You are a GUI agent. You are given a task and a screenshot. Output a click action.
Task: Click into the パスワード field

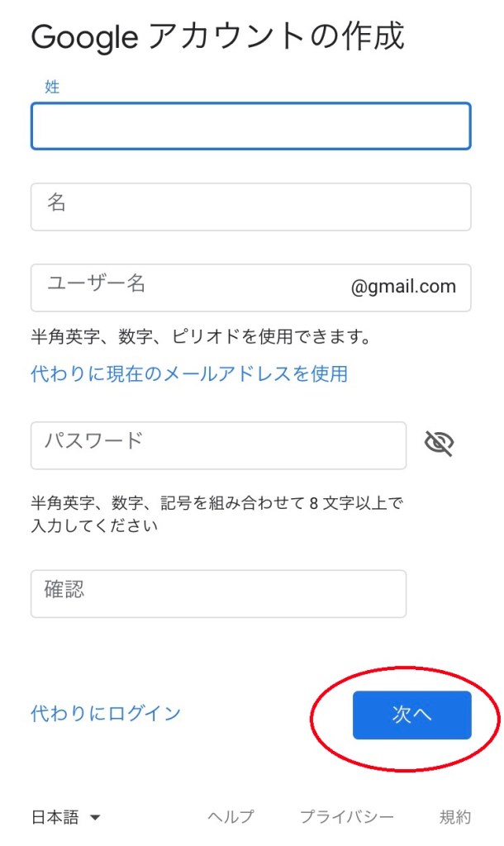click(x=218, y=445)
